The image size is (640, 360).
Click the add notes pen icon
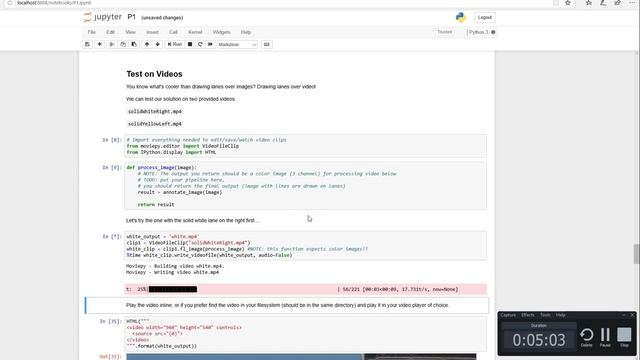tap(603, 3)
